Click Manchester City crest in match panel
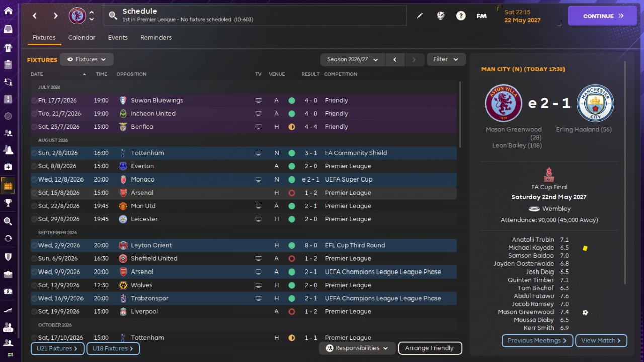 595,103
